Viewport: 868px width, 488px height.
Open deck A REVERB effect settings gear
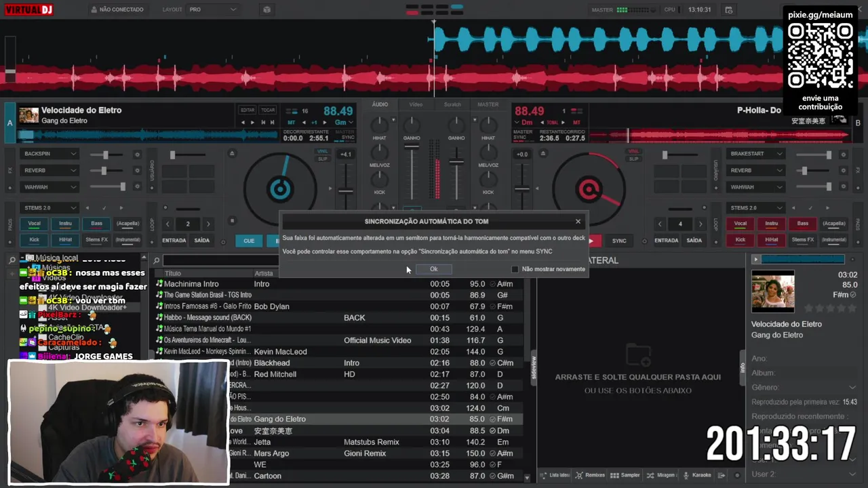(137, 171)
